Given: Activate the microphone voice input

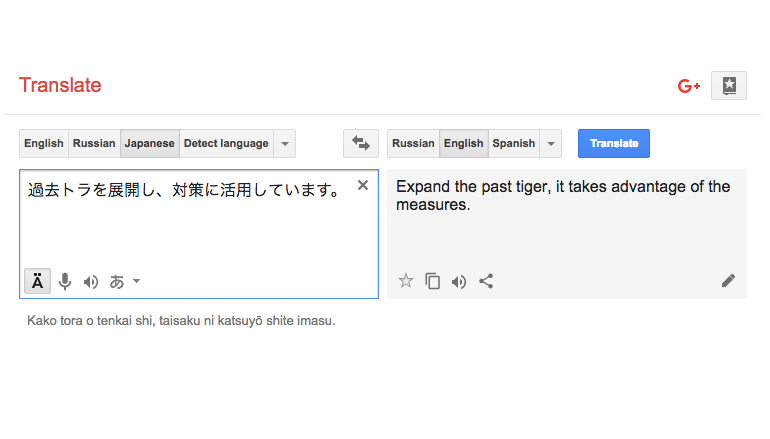Looking at the screenshot, I should 65,281.
